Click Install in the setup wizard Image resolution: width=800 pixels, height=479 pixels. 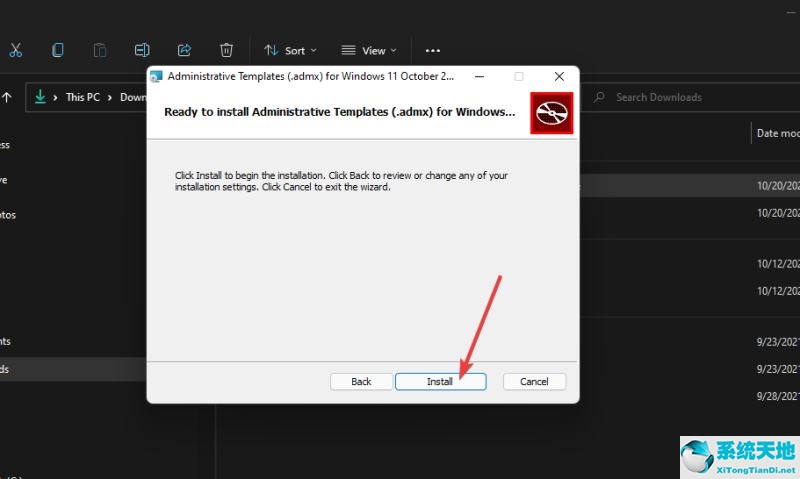coord(440,382)
